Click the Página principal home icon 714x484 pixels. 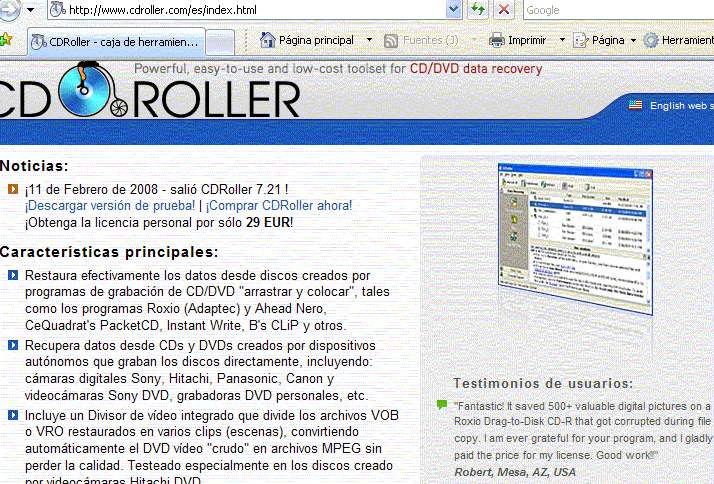(268, 41)
